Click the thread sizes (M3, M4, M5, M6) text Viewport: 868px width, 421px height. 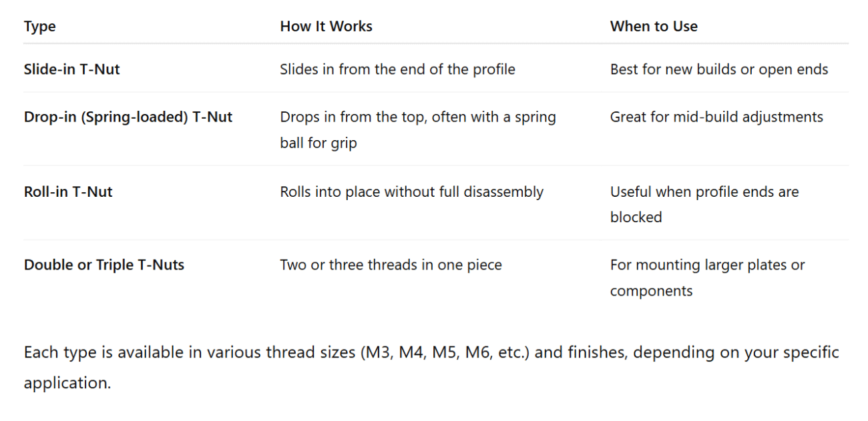click(445, 352)
